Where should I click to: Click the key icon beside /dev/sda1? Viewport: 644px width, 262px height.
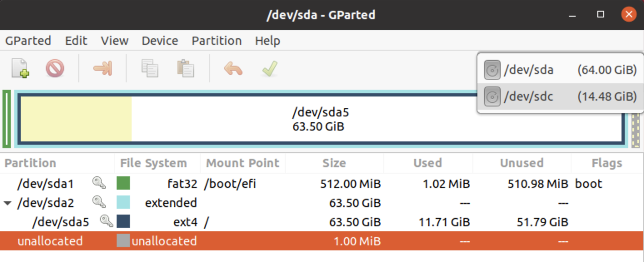point(99,183)
